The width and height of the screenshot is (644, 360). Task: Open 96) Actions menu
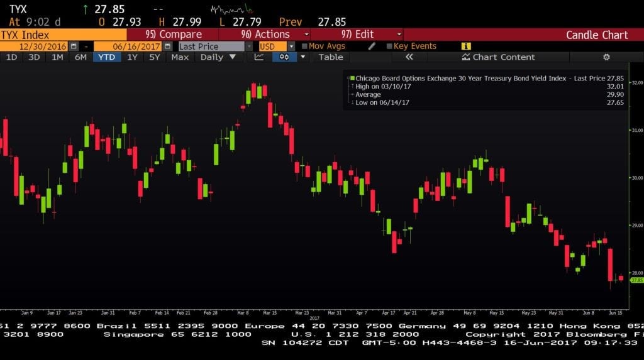(x=265, y=35)
